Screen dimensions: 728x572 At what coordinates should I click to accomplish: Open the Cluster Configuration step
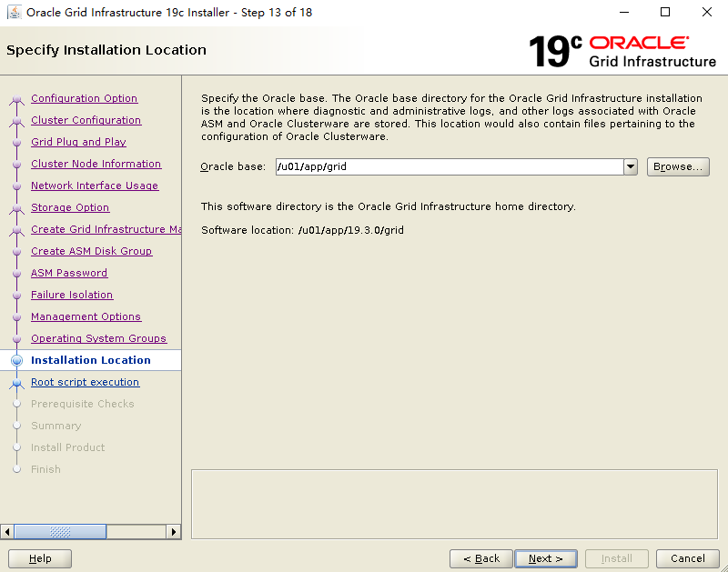[86, 120]
